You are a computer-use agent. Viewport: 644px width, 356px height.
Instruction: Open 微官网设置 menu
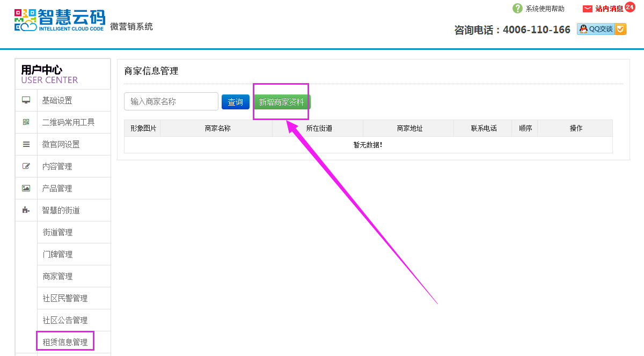point(61,144)
